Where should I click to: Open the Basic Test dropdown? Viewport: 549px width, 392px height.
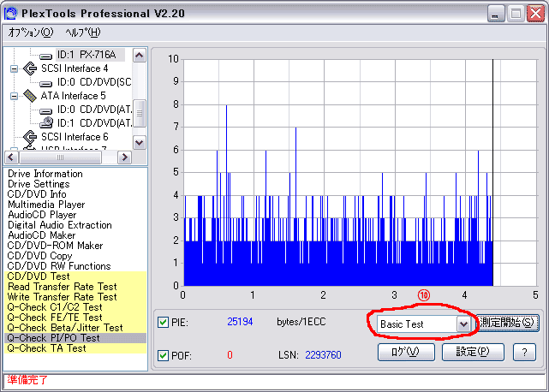463,324
